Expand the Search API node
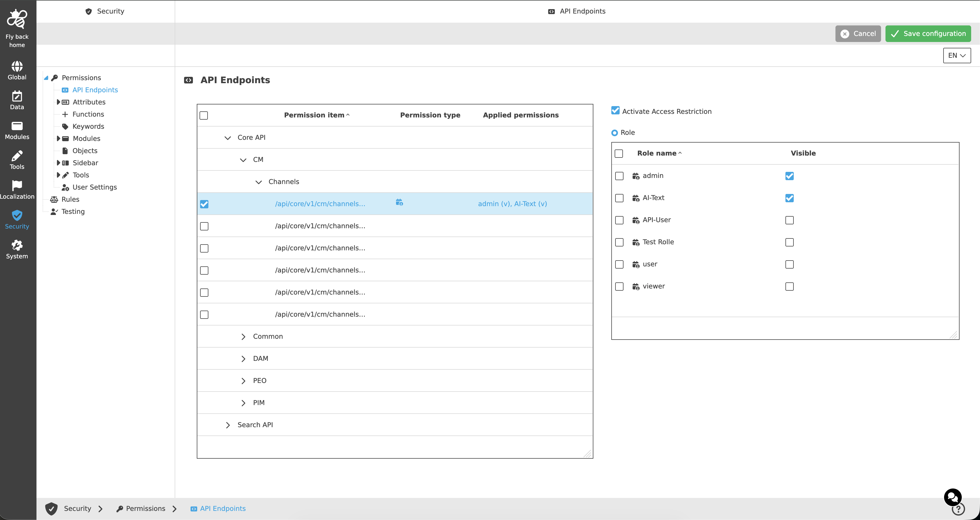 click(x=228, y=425)
